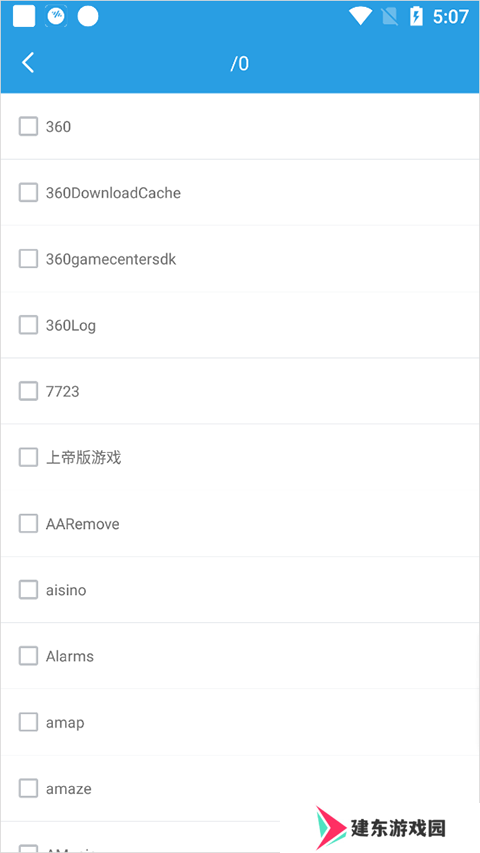Open the amap folder
This screenshot has width=480, height=853.
click(240, 722)
